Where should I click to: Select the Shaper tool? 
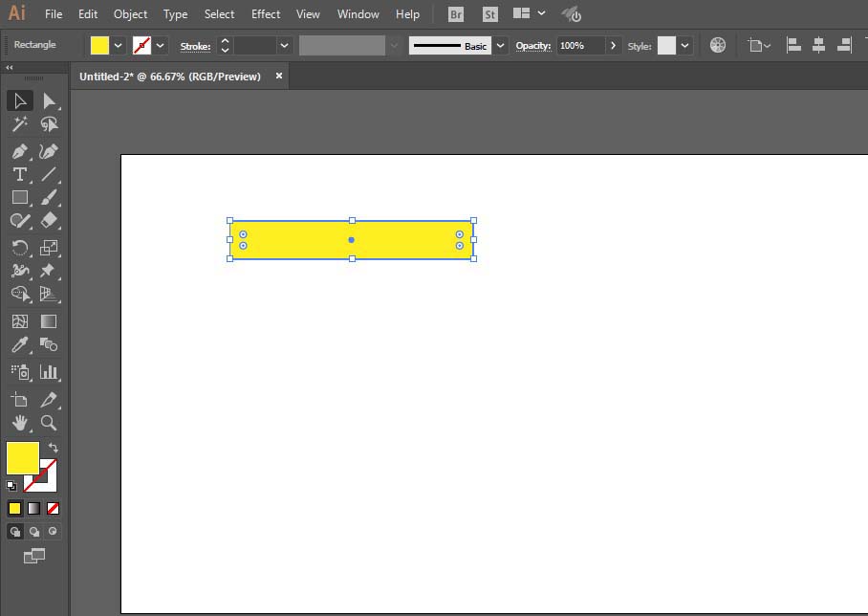click(x=20, y=220)
